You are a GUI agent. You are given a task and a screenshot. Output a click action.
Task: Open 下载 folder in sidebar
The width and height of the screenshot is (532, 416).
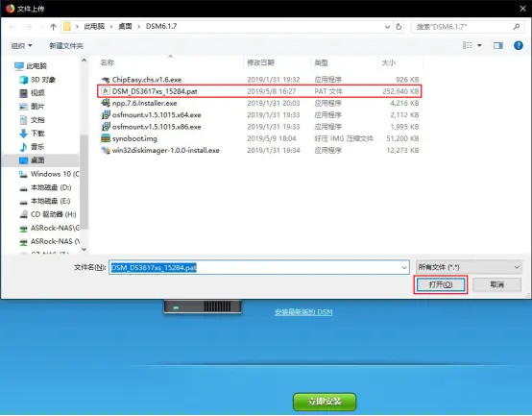click(33, 134)
